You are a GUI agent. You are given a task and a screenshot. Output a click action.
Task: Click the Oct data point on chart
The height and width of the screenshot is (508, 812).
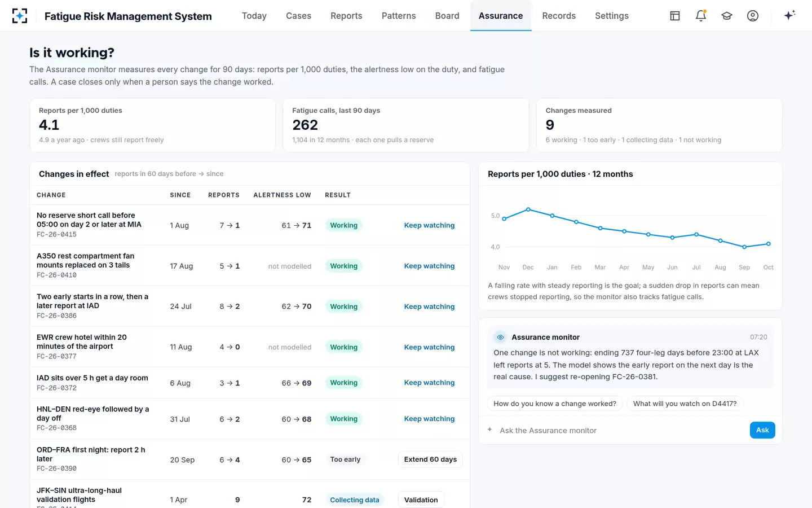click(768, 244)
